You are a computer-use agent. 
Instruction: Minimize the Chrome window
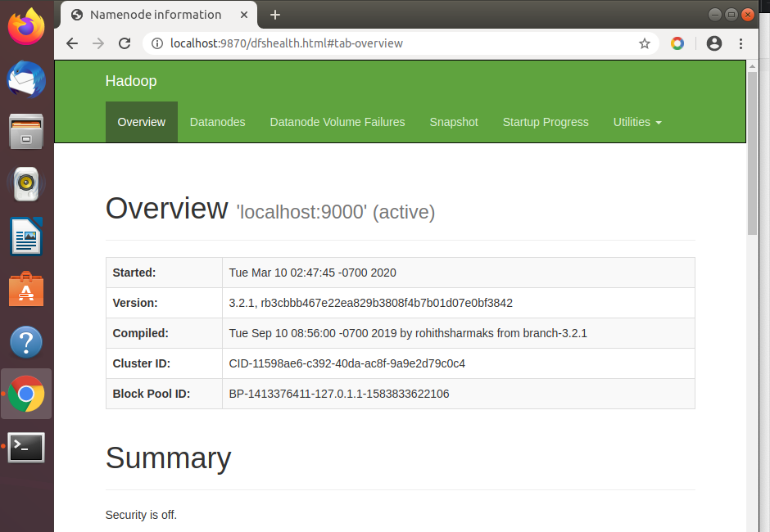[x=715, y=15]
